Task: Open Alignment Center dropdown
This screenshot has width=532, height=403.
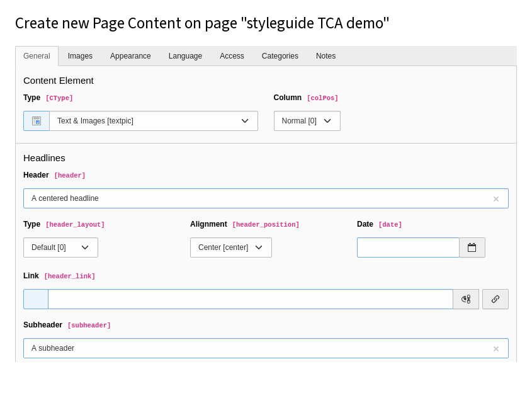Action: [230, 247]
